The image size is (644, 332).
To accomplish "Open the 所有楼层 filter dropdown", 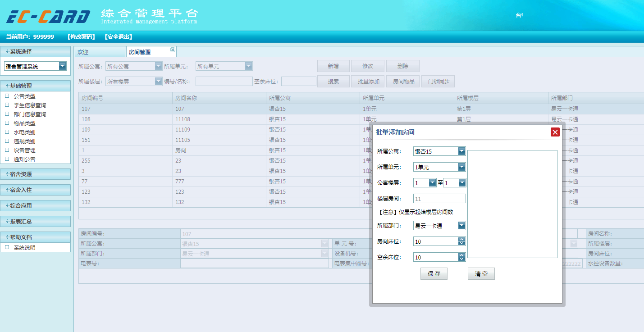I will point(158,82).
